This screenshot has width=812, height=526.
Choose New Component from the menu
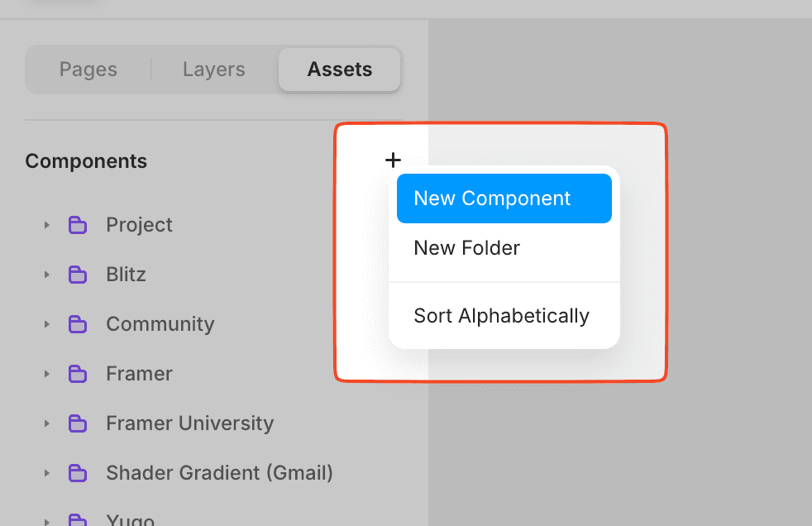tap(504, 198)
